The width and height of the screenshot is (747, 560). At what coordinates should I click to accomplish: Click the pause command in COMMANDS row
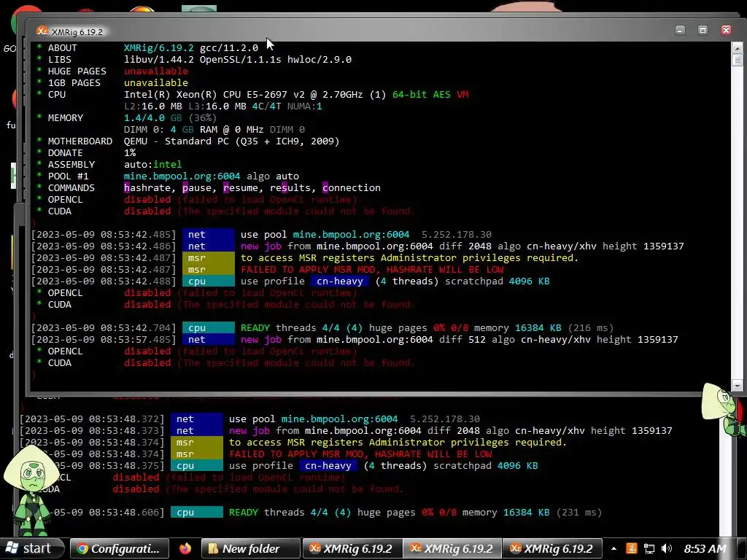(x=197, y=187)
